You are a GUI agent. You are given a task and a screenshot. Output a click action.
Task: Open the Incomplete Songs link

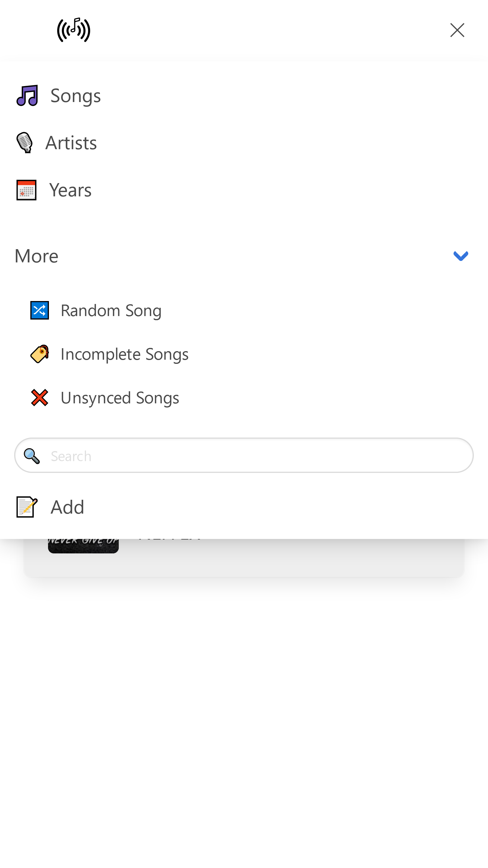[x=125, y=354]
